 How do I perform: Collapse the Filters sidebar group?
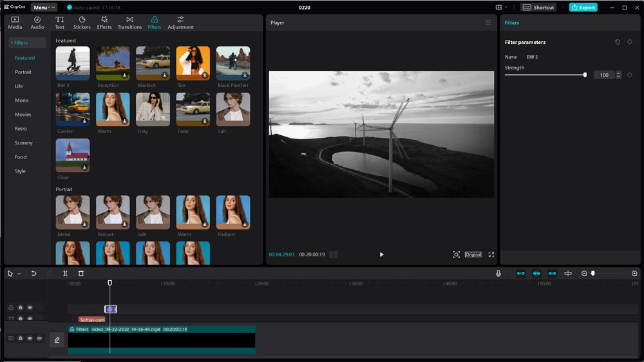pyautogui.click(x=27, y=43)
